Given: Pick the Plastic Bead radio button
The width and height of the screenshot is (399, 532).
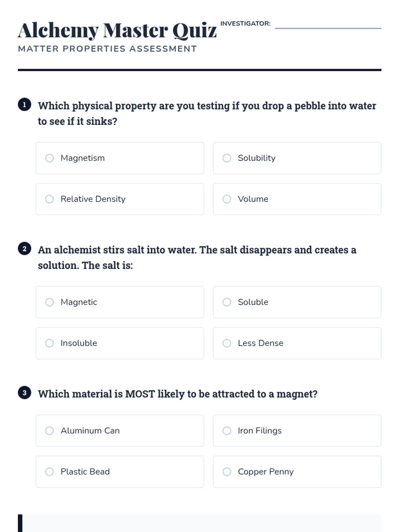Looking at the screenshot, I should [50, 472].
